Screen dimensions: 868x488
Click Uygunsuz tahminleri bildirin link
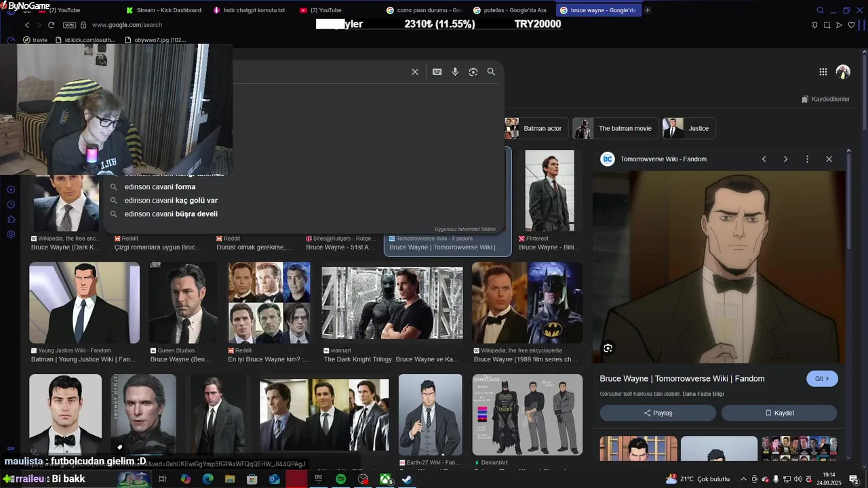coord(465,229)
